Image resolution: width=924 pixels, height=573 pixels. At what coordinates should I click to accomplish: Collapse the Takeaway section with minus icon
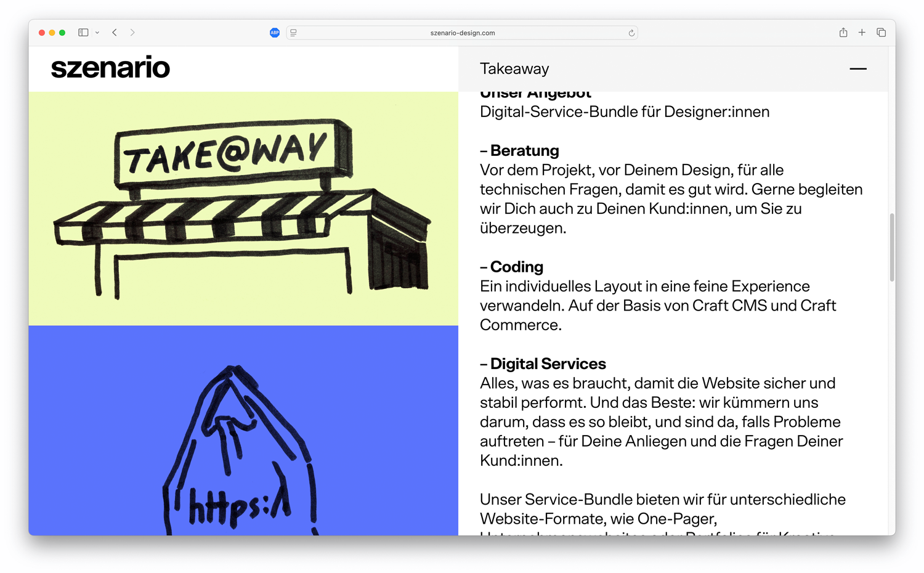click(857, 69)
